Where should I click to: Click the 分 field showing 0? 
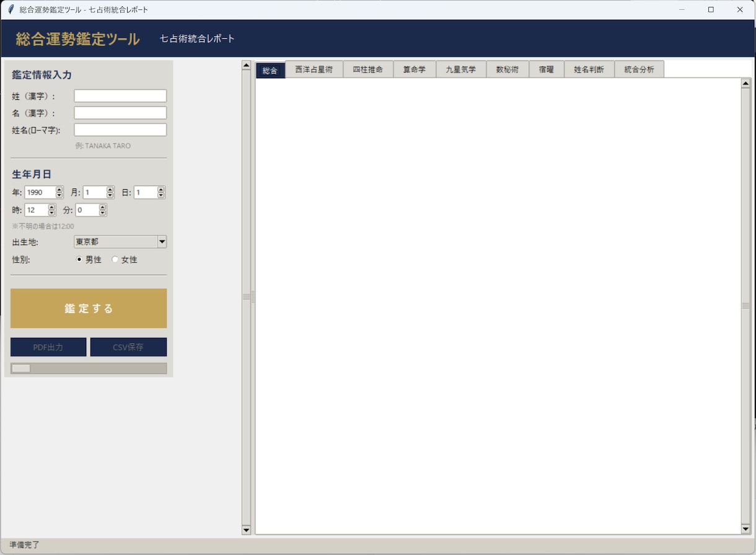pos(87,210)
